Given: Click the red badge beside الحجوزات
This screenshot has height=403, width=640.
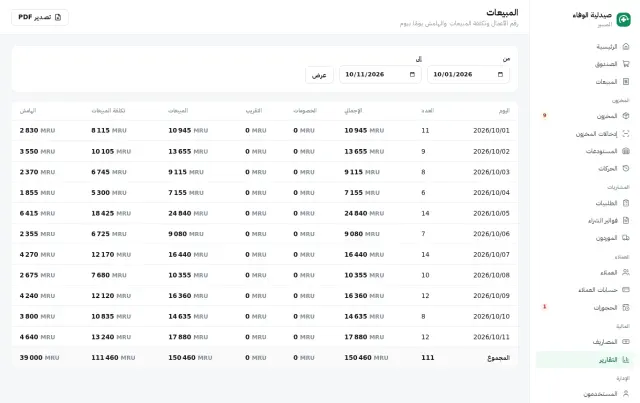Looking at the screenshot, I should click(x=544, y=307).
